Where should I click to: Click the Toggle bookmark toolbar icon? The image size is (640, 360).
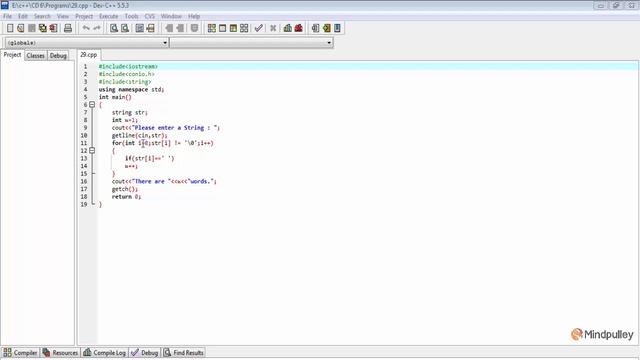(194, 28)
